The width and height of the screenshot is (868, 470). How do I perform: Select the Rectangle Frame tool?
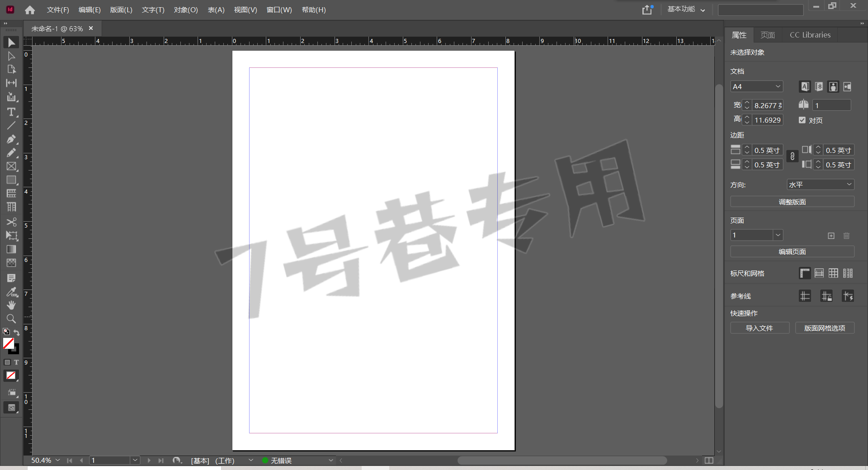pos(11,166)
